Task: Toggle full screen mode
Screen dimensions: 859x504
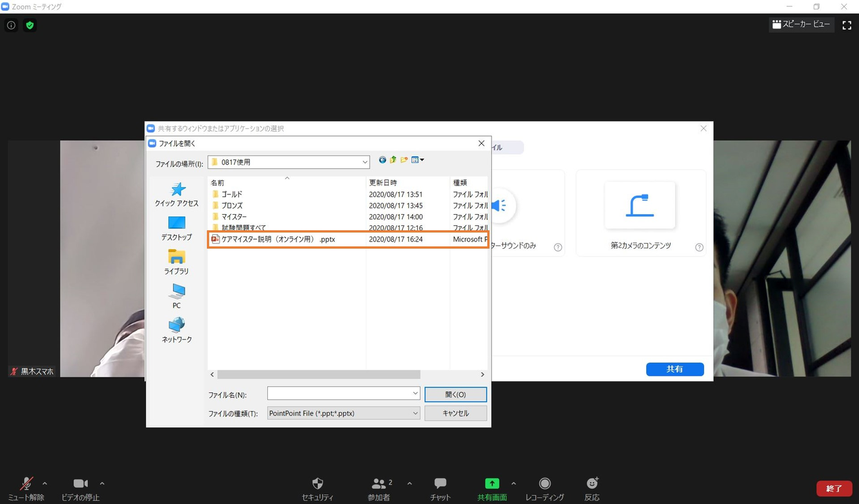Action: [846, 25]
